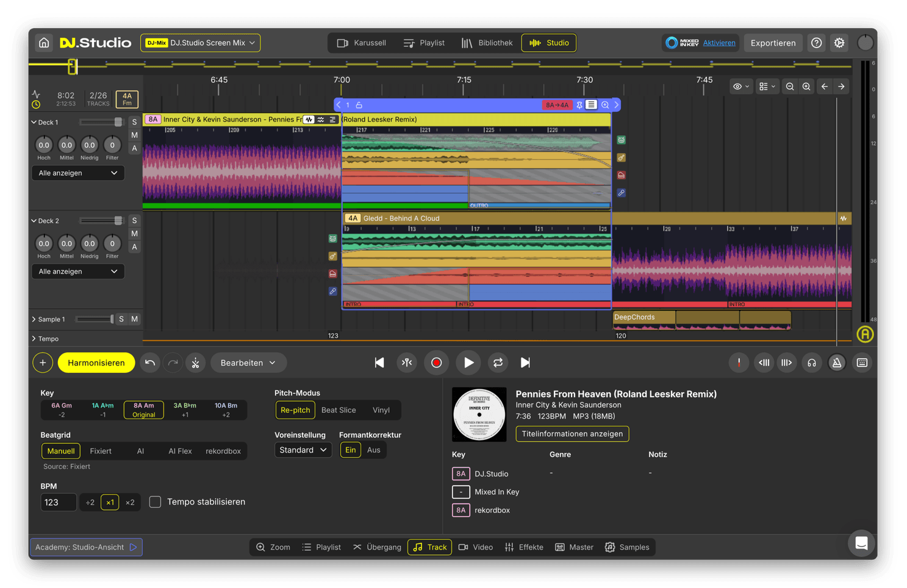Image resolution: width=907 pixels, height=588 pixels.
Task: Nudge beats left with the bars-left icon
Action: (x=764, y=363)
